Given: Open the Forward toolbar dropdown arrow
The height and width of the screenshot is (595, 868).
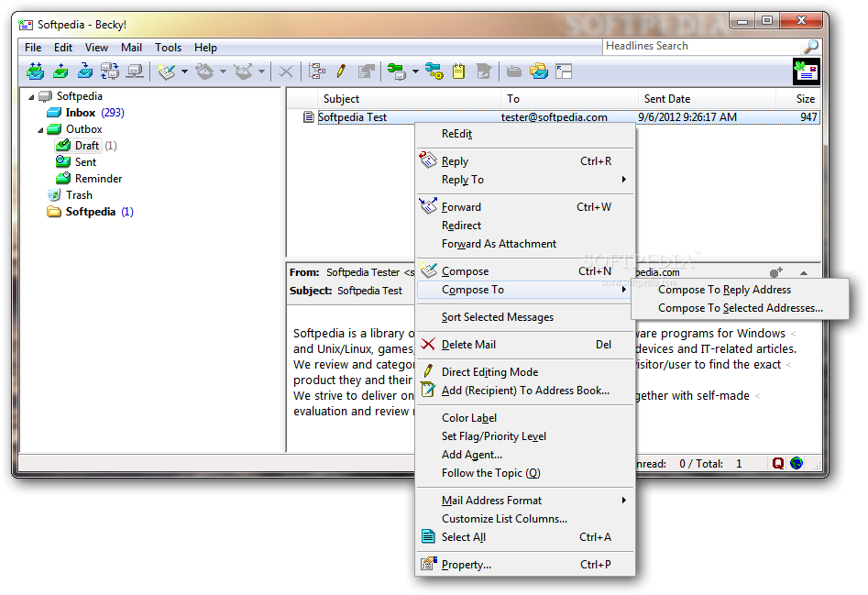Looking at the screenshot, I should [261, 72].
